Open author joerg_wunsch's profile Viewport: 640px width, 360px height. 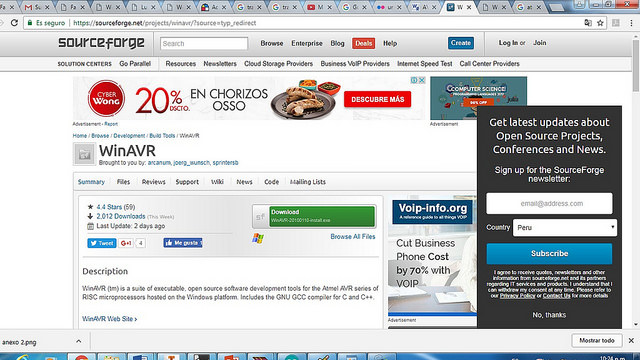click(191, 162)
